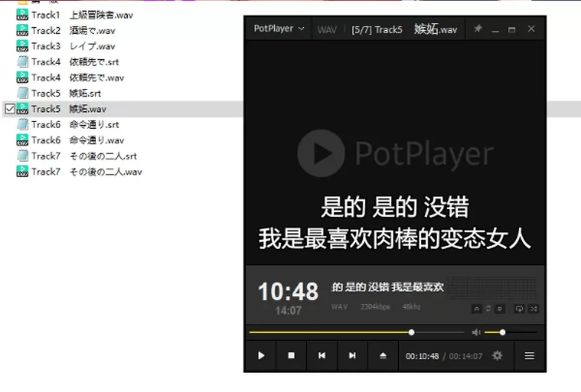Skip to the next track
The image size is (581, 392).
[x=352, y=356]
